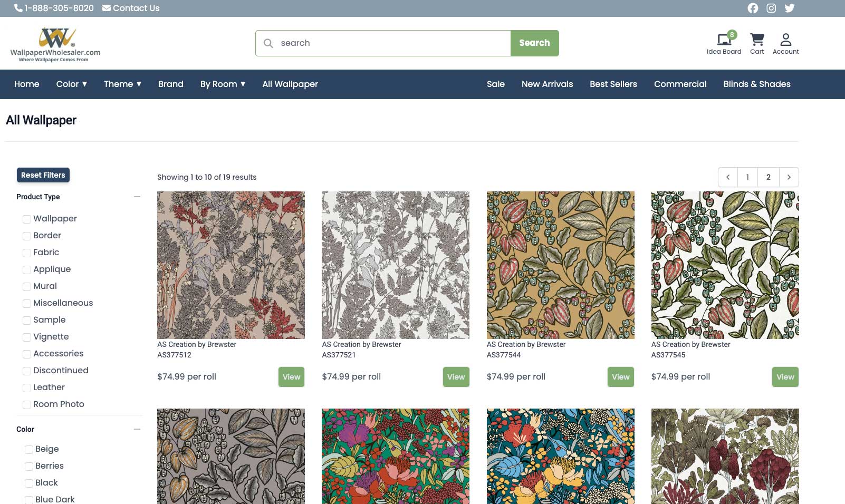Click into the search text field
The height and width of the screenshot is (504, 845).
pos(390,43)
